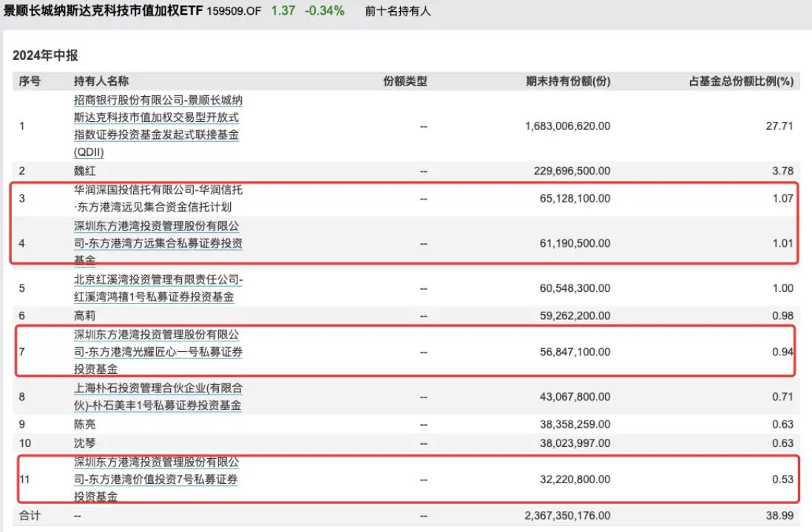The width and height of the screenshot is (812, 532).
Task: Open the 东方港湾价值投资7号 holder link
Action: pos(156,480)
